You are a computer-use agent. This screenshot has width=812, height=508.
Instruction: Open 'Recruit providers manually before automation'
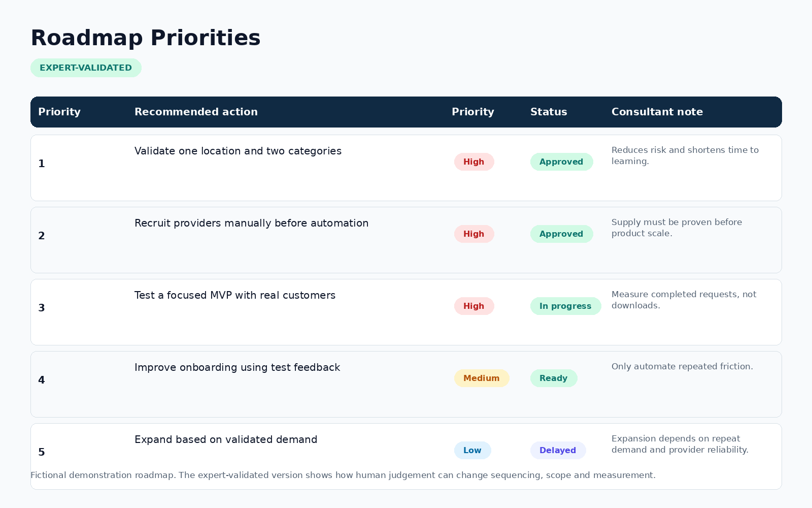click(251, 223)
